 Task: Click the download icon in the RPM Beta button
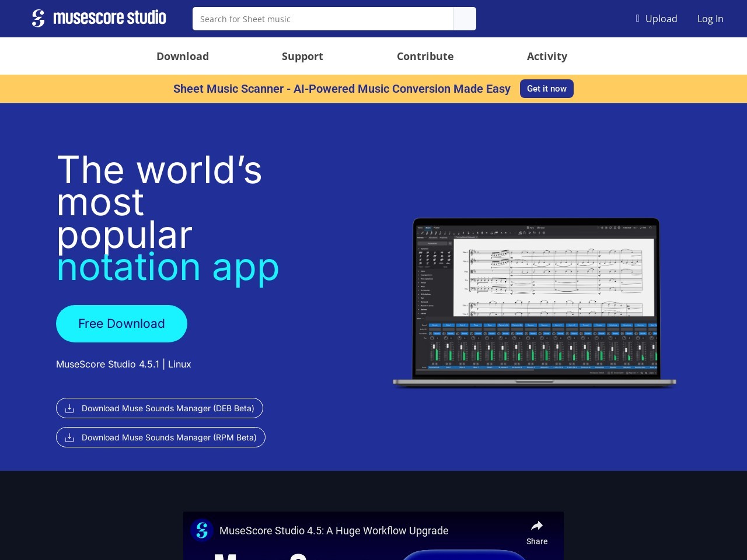point(69,437)
